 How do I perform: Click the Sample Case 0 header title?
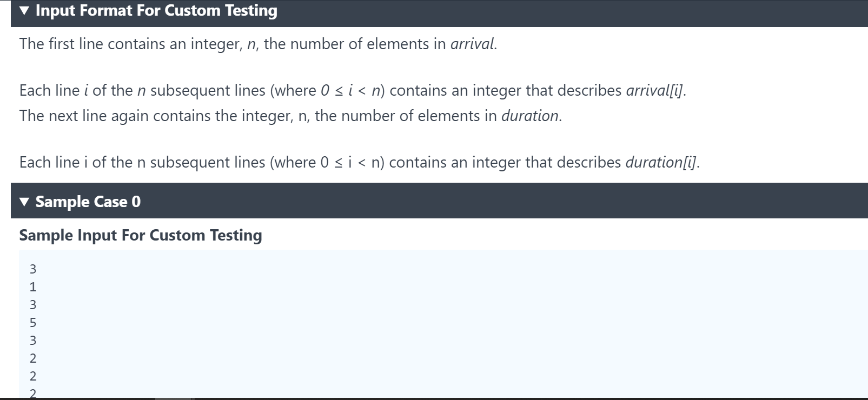[x=88, y=202]
